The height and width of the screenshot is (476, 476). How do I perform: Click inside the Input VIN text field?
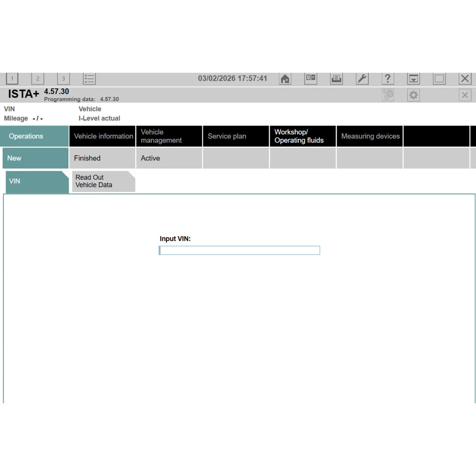pyautogui.click(x=239, y=250)
